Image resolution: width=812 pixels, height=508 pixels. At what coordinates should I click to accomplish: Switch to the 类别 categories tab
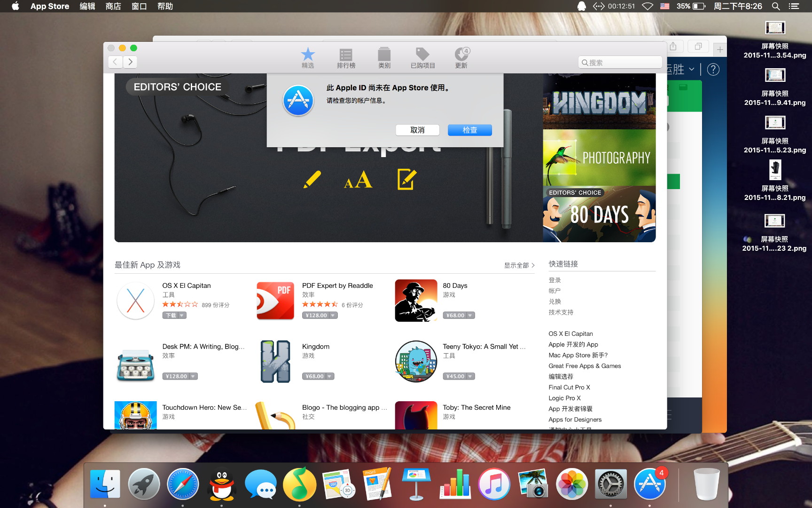[384, 58]
